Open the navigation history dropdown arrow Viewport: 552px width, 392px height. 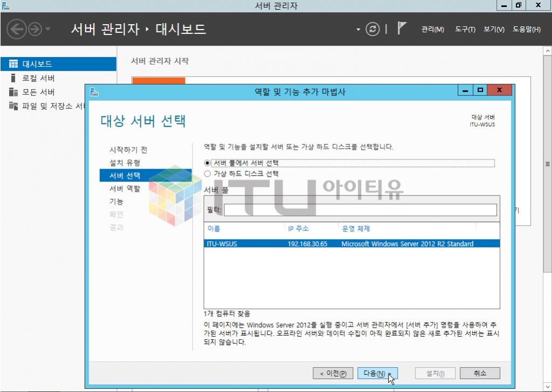[49, 29]
